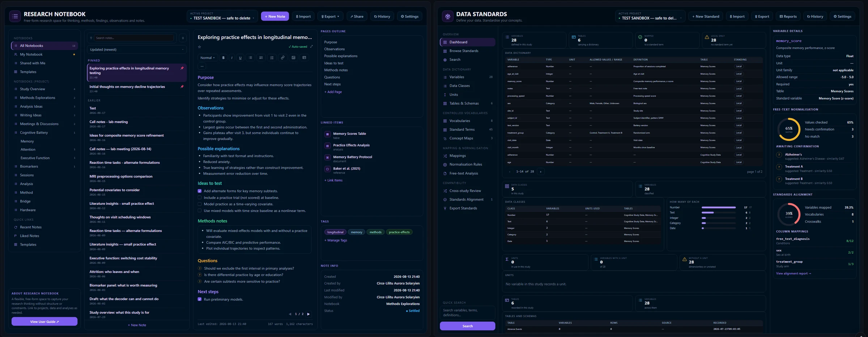Viewport: 868px width, 337px height.
Task: Check 'Include a practice trial (not scored) at baseline'
Action: 200,198
